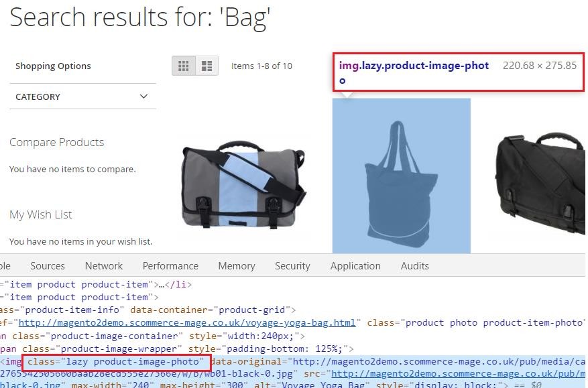The image size is (588, 388).
Task: Switch to list view mode icon
Action: coord(207,66)
